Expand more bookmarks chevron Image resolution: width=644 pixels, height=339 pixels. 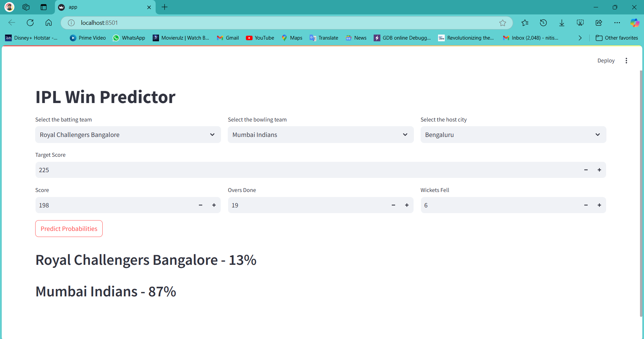[580, 38]
